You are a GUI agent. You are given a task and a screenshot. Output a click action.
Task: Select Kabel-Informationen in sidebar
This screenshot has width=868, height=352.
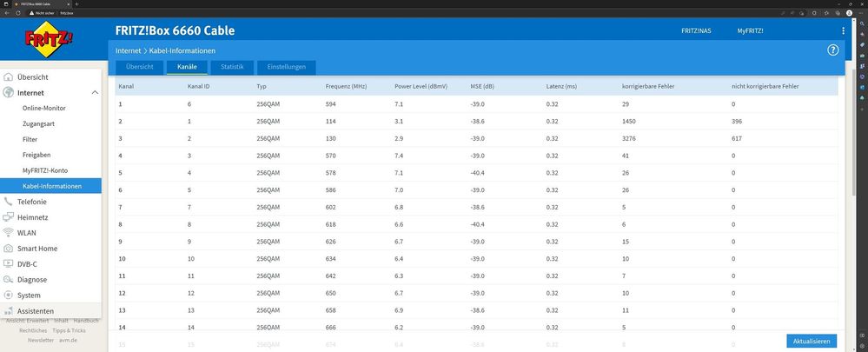[x=51, y=186]
